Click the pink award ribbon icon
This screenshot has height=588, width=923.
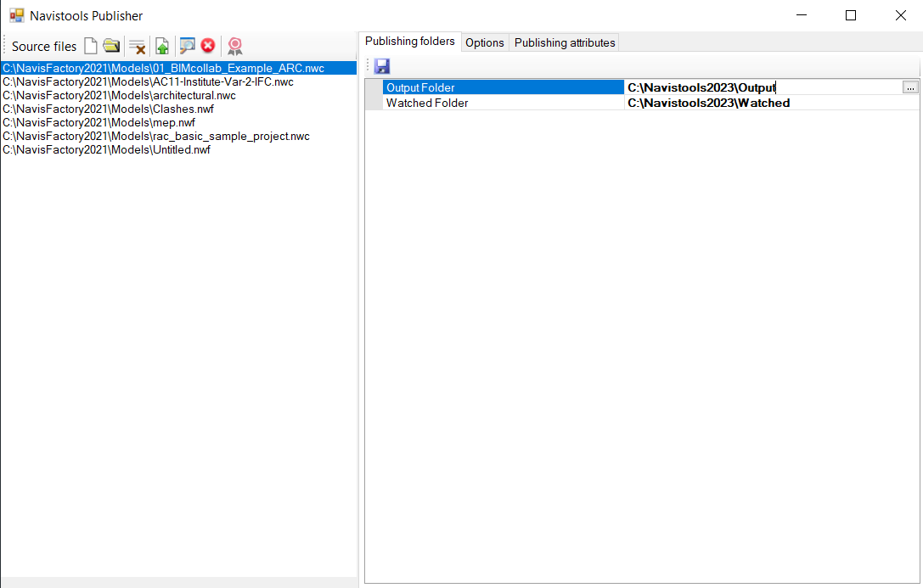click(235, 46)
